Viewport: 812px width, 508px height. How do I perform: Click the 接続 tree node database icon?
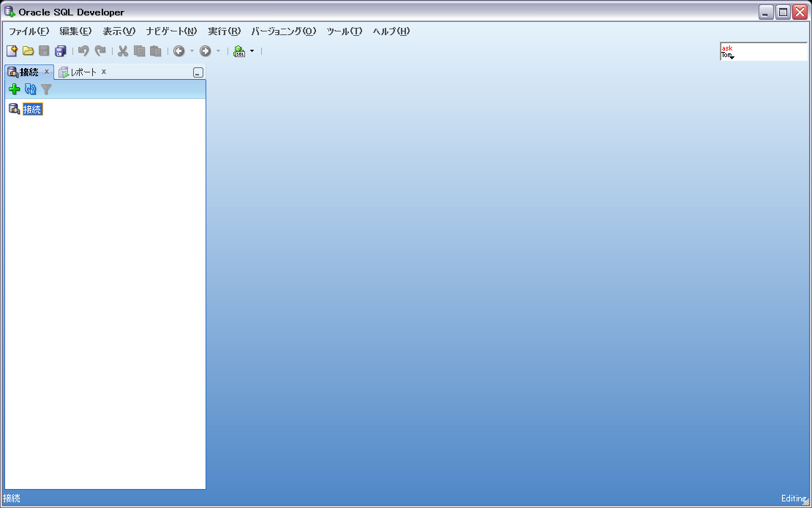pos(15,109)
